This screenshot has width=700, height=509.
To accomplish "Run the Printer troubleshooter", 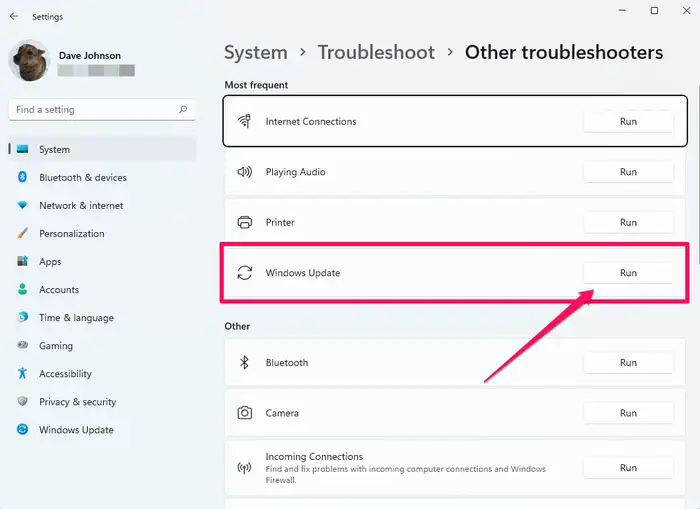I will click(x=627, y=222).
